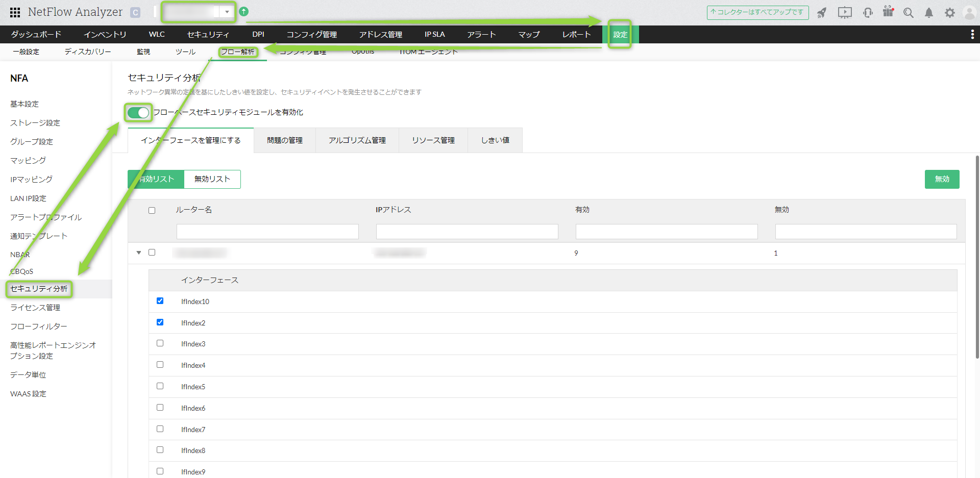980x478 pixels.
Task: Click the gift box icon
Action: pyautogui.click(x=888, y=12)
